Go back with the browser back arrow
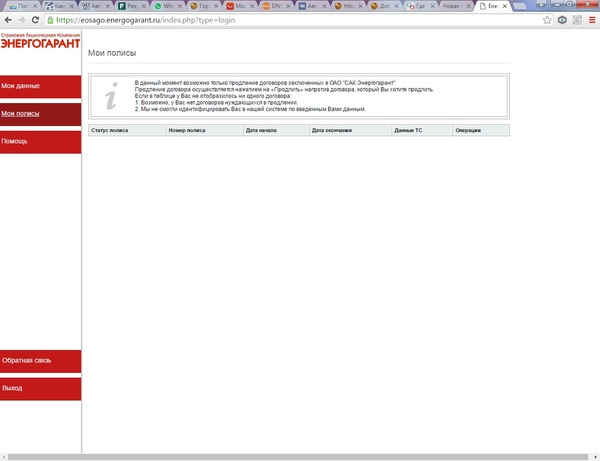 (x=8, y=20)
